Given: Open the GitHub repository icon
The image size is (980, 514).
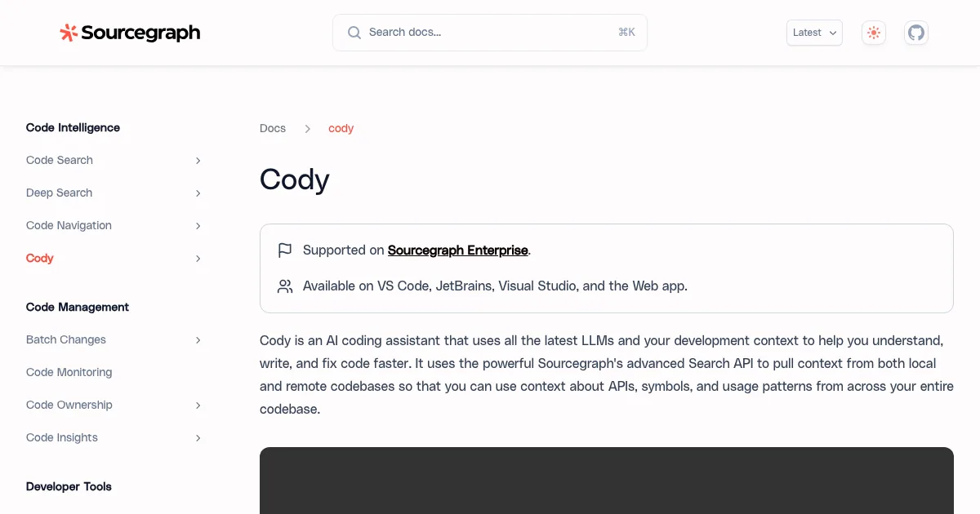Looking at the screenshot, I should (x=916, y=33).
